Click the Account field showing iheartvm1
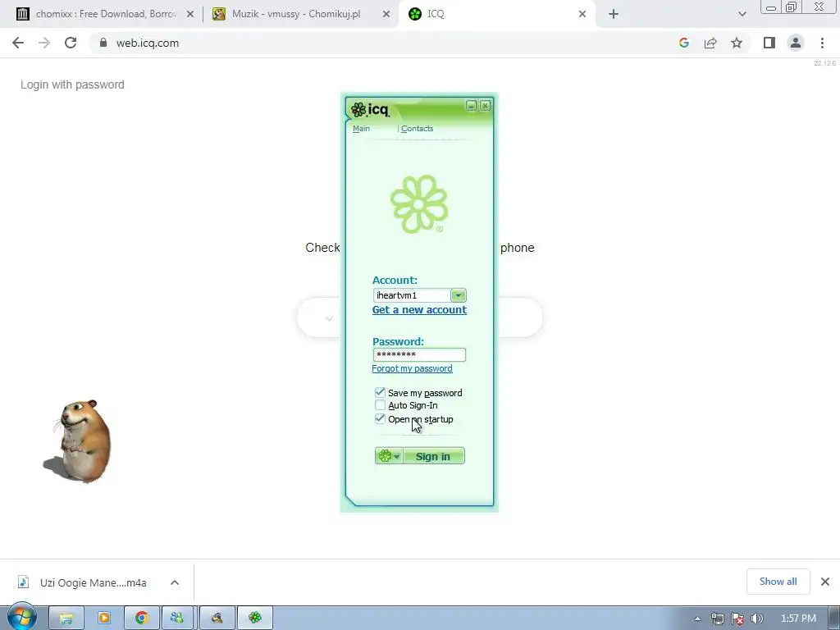The width and height of the screenshot is (840, 630). [x=412, y=295]
